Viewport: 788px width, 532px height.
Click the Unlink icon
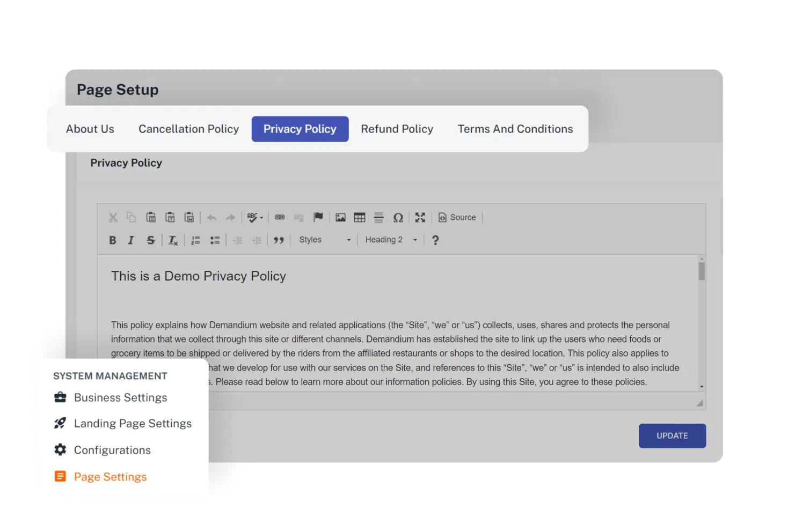coord(299,217)
